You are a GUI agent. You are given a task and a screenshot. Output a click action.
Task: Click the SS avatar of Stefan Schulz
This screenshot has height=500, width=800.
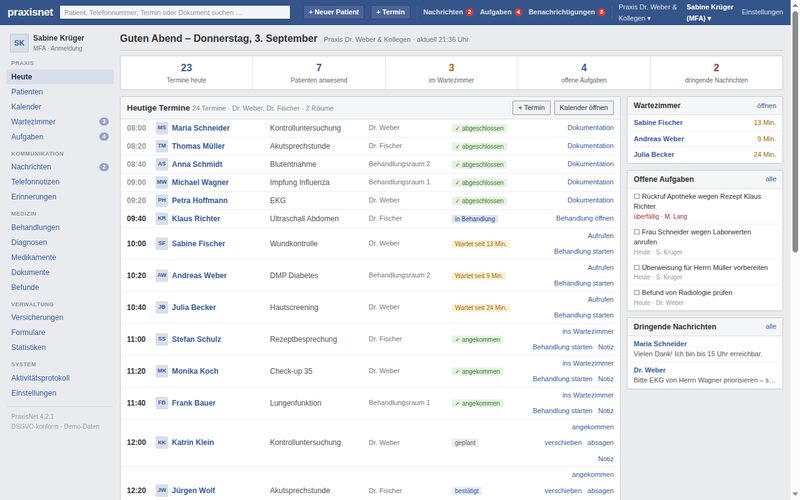point(162,339)
